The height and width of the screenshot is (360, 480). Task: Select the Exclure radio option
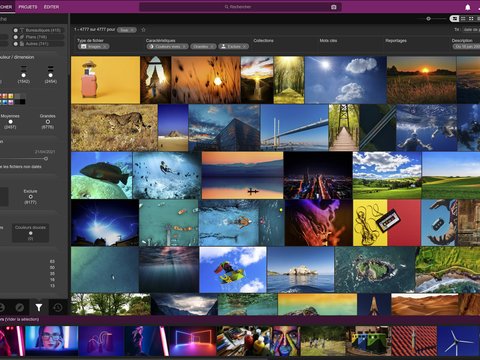coord(30,197)
